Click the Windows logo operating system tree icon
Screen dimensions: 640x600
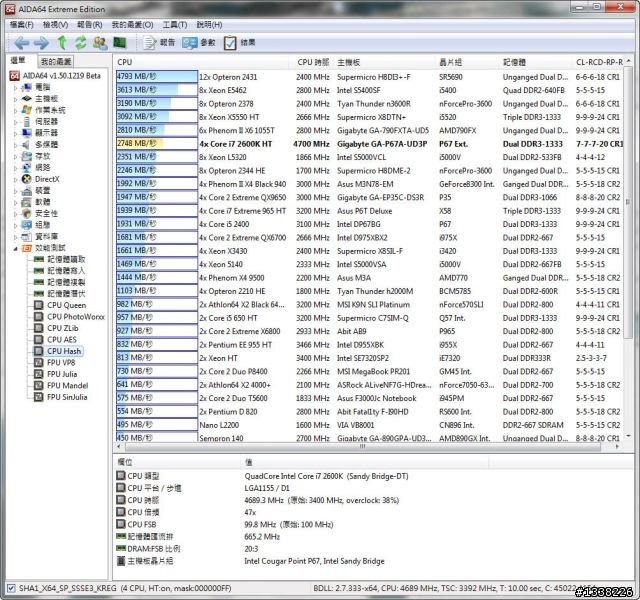(27, 110)
